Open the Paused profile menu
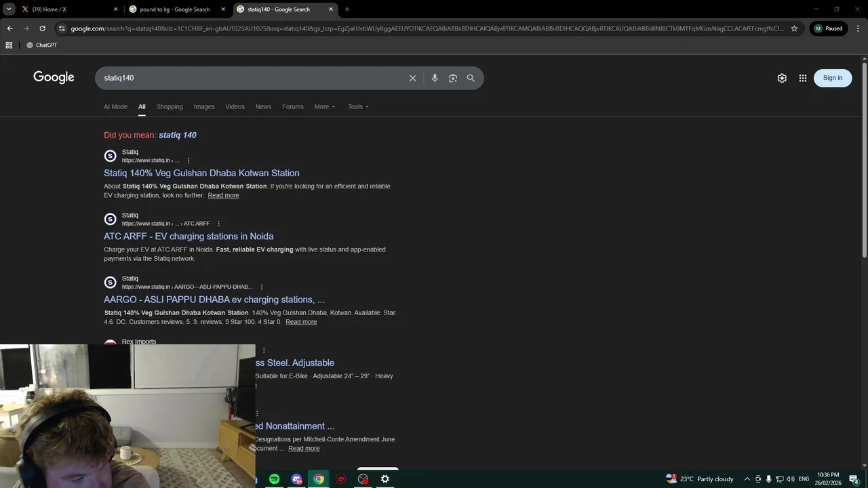The height and width of the screenshot is (488, 868). point(829,28)
